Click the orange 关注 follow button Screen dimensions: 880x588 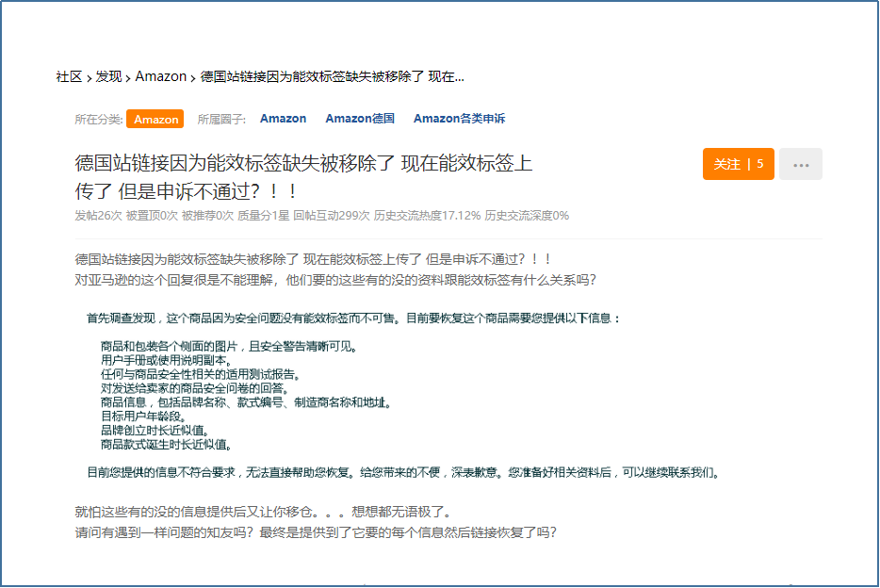point(738,164)
